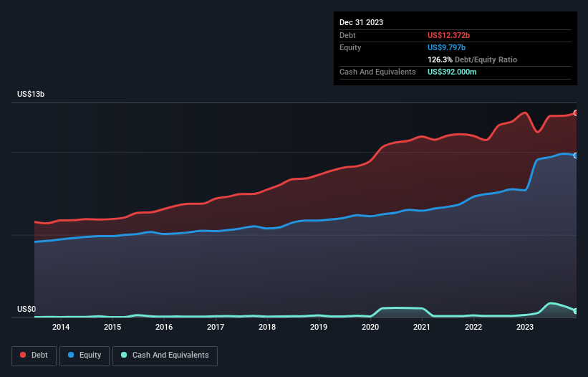Toggle the Cash And Equivalents legend button
The width and height of the screenshot is (588, 377).
click(x=165, y=355)
